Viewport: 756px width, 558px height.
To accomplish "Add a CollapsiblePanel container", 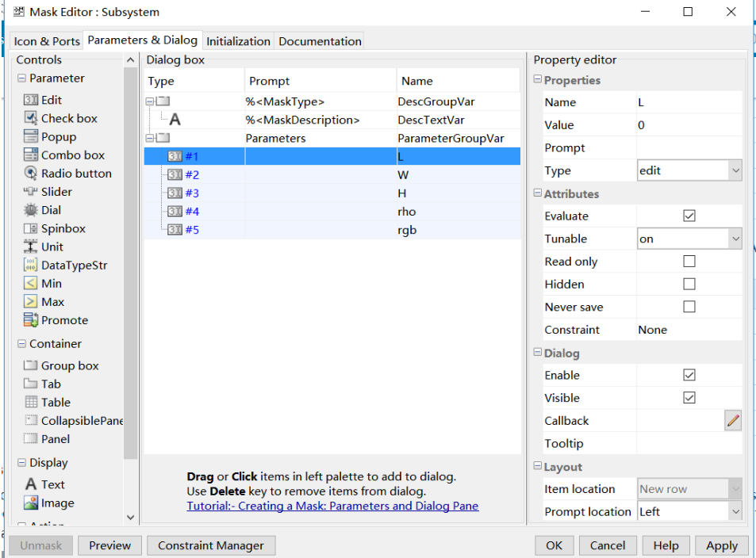I will 73,421.
